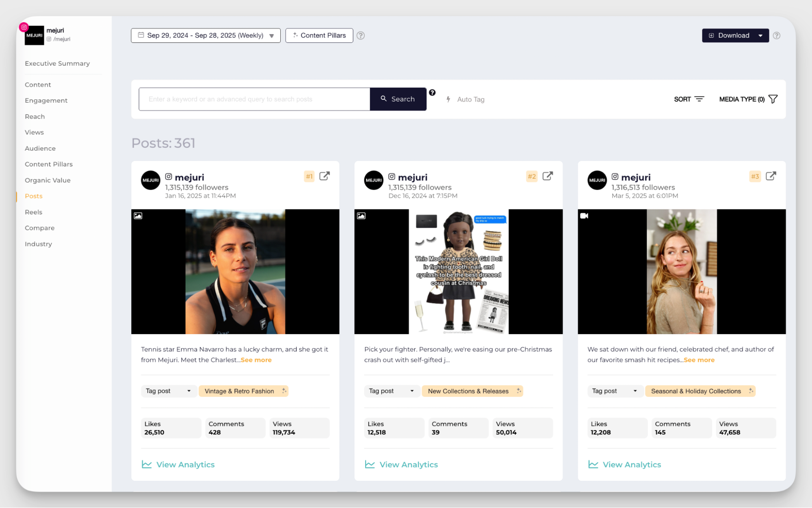Screen dimensions: 812x508
Task: Open external link for post #3
Action: [771, 176]
